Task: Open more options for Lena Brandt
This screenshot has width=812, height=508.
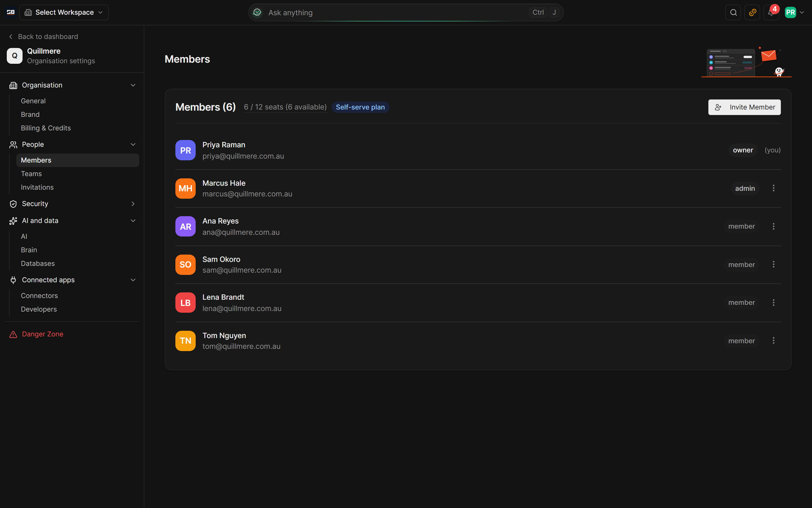Action: [773, 303]
